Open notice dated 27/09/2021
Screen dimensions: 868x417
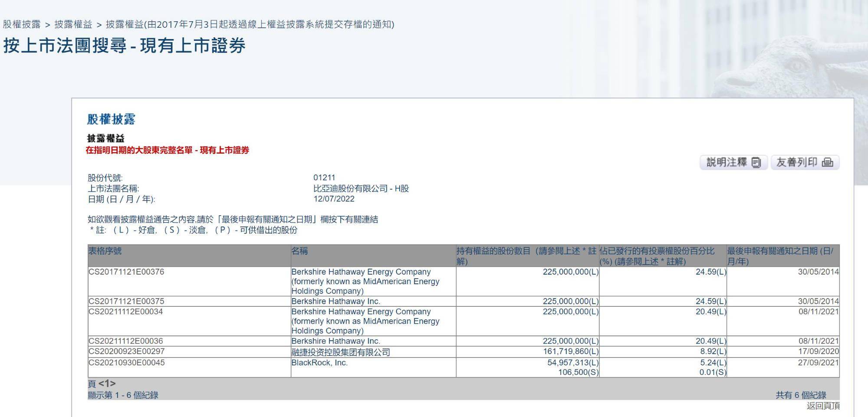tap(819, 363)
